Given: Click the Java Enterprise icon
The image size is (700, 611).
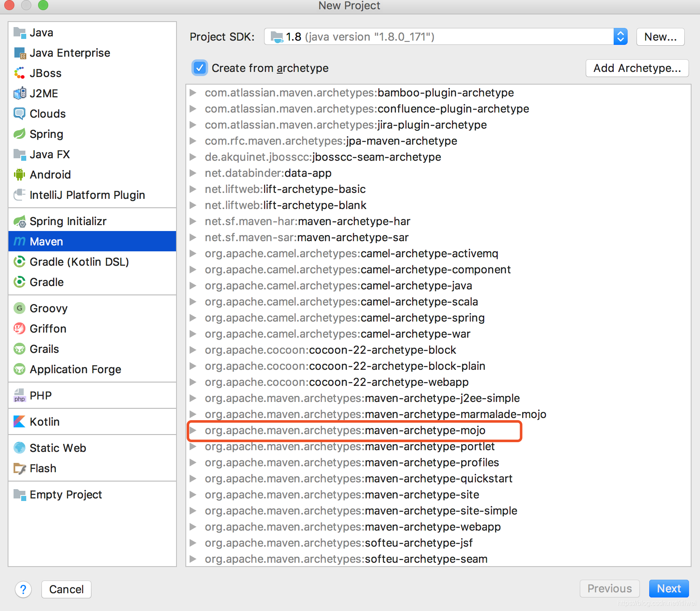Looking at the screenshot, I should tap(19, 53).
